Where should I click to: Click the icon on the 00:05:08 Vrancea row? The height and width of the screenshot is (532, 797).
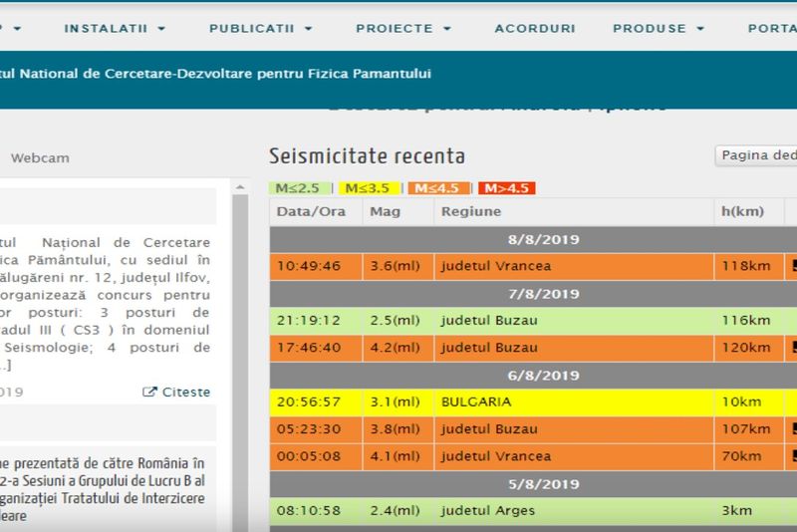[793, 456]
